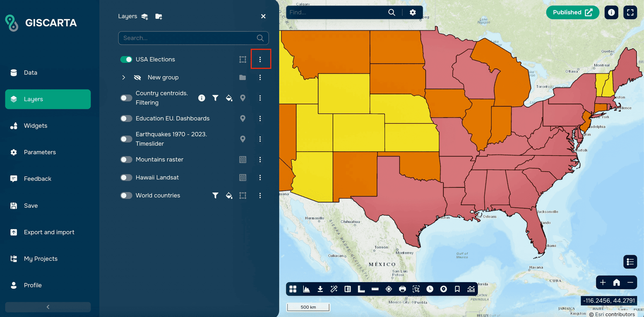Click the Published button at top right

pos(572,12)
